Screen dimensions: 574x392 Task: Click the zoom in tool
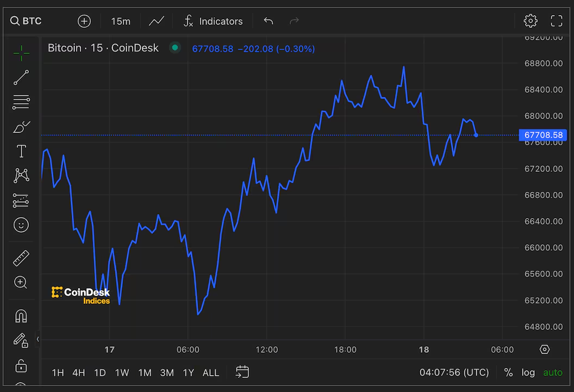coord(21,282)
